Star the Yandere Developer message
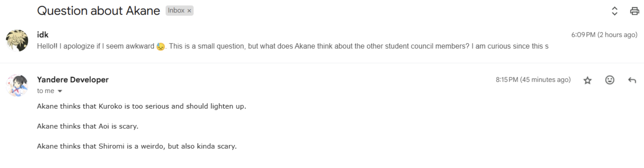644x168 pixels. pos(587,80)
